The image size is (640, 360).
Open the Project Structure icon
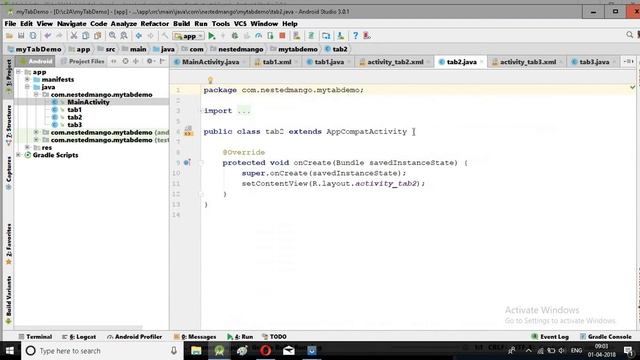pos(326,36)
